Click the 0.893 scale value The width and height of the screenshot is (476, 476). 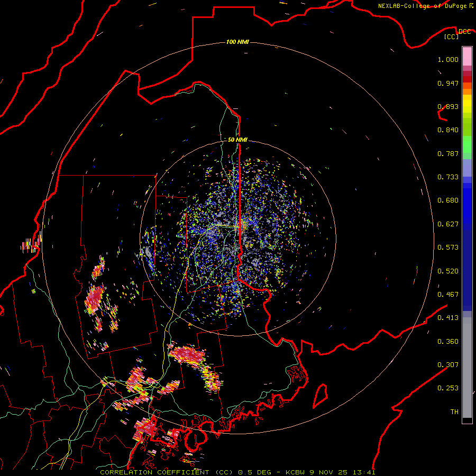[x=448, y=106]
